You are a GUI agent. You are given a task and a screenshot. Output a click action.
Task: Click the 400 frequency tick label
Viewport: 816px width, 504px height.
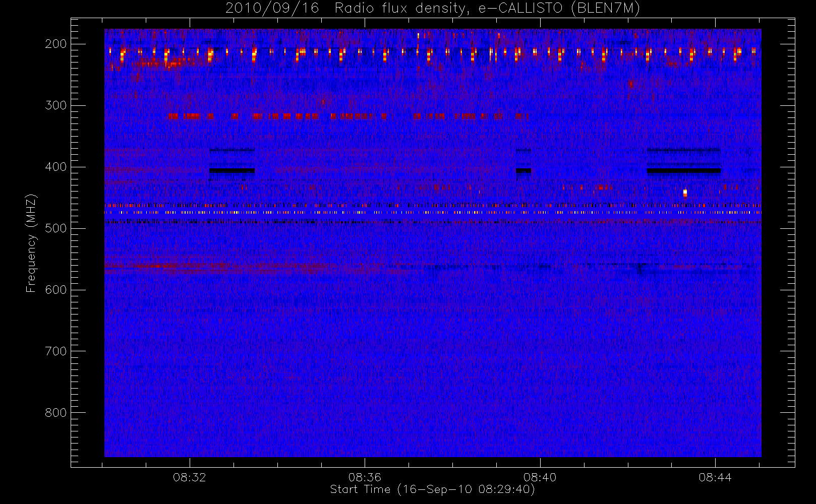coord(56,167)
